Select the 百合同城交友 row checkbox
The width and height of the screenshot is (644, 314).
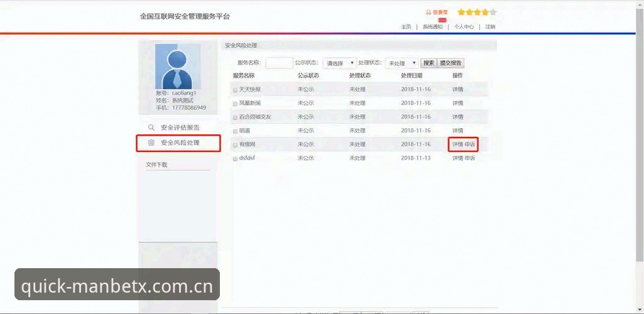click(x=235, y=117)
